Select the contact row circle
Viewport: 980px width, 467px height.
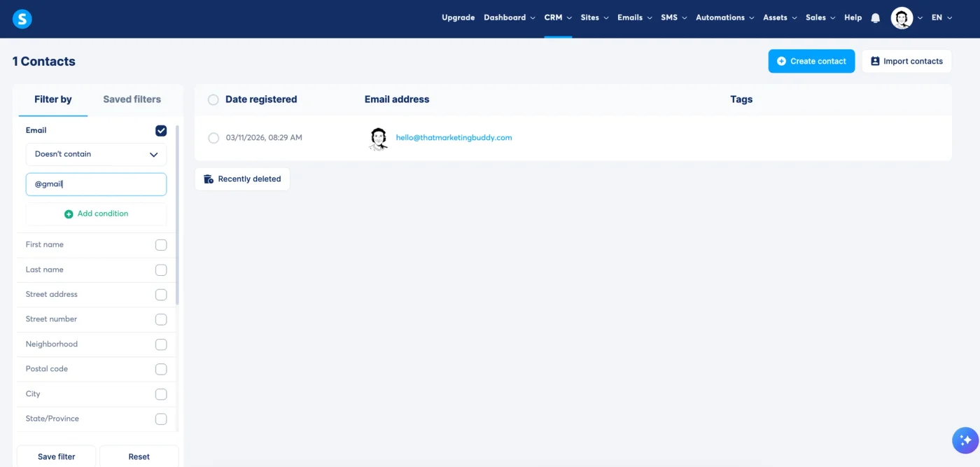pos(213,138)
